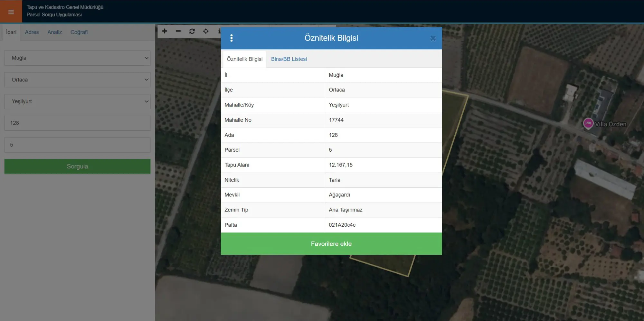Focus the Parsel input with 5

77,145
